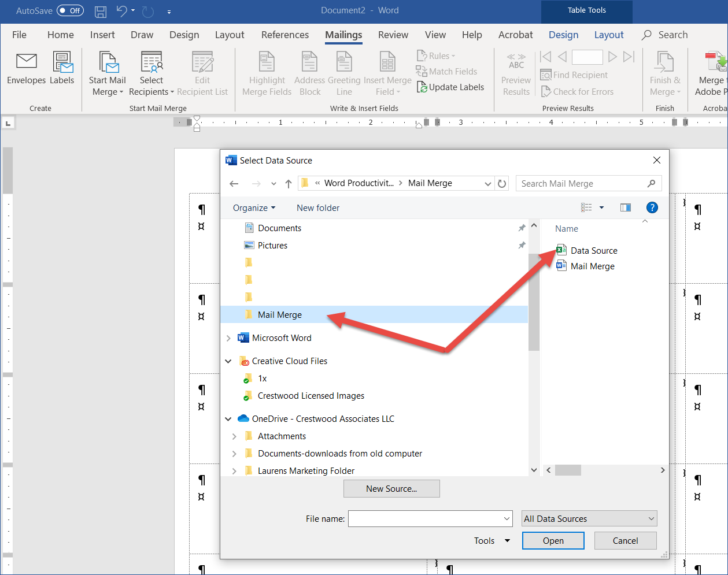Open the All Data Sources file type dropdown
This screenshot has height=575, width=728.
coord(589,518)
